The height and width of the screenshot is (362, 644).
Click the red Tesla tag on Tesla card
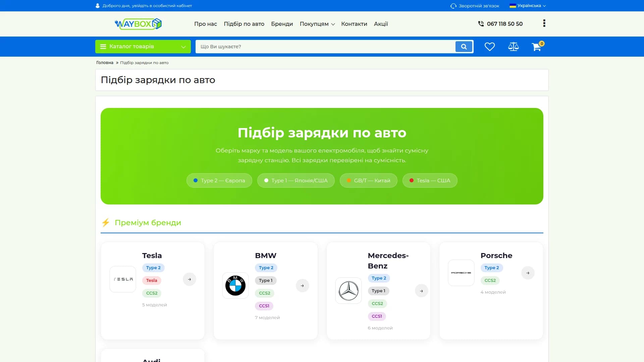152,281
